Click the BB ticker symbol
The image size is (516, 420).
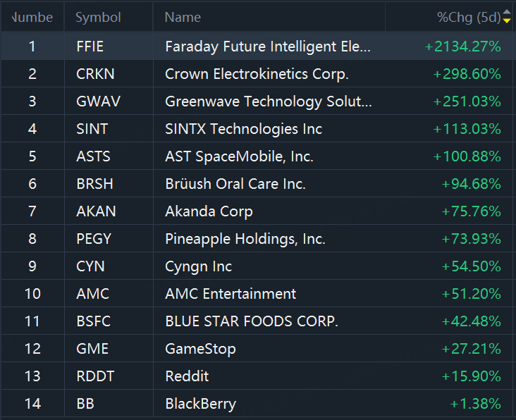tap(85, 404)
